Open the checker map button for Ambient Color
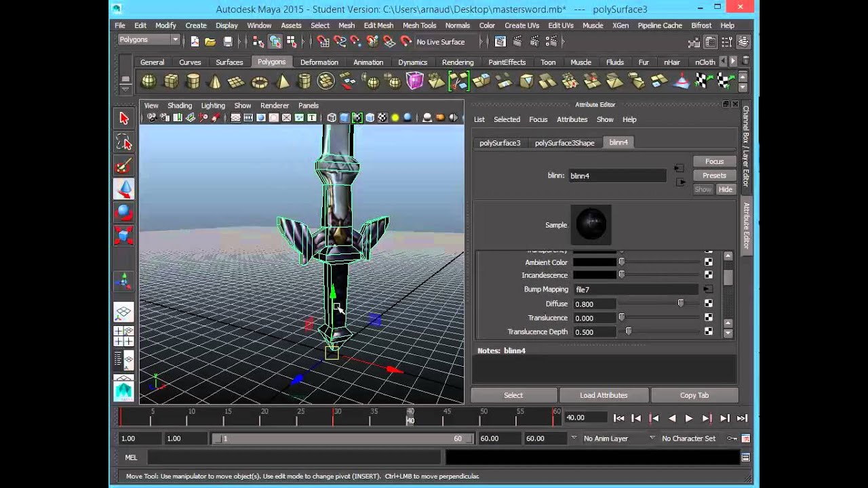The width and height of the screenshot is (868, 488). [x=708, y=262]
